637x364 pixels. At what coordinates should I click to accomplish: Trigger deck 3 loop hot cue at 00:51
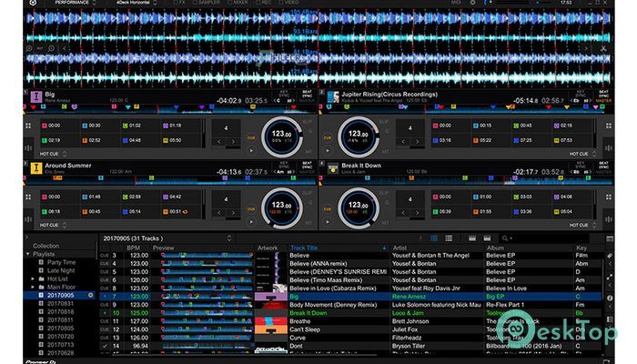pos(180,212)
